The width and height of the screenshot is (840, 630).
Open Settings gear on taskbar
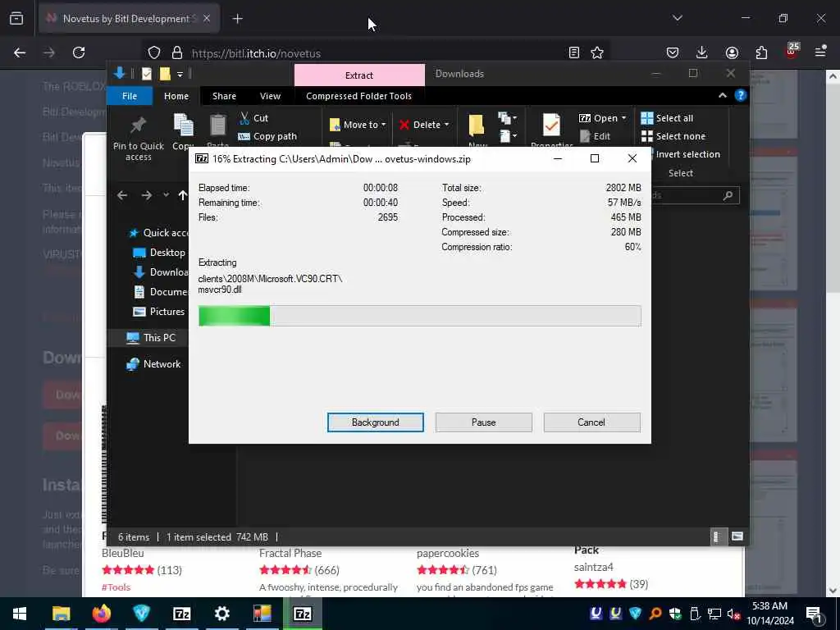(221, 614)
